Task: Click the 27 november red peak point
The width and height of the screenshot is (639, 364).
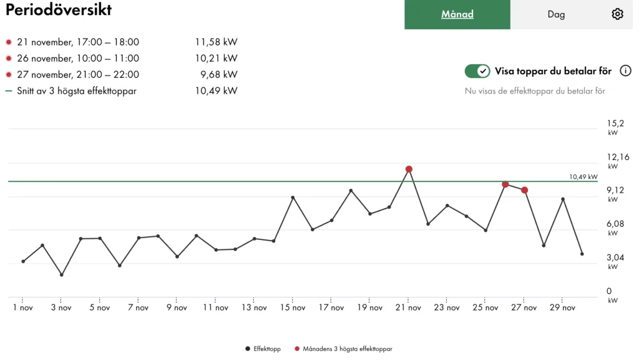Action: coord(525,190)
